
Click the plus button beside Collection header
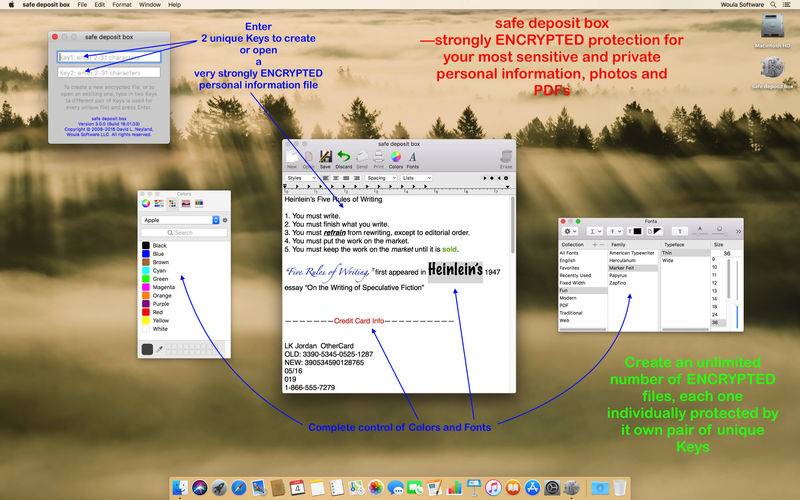(594, 244)
